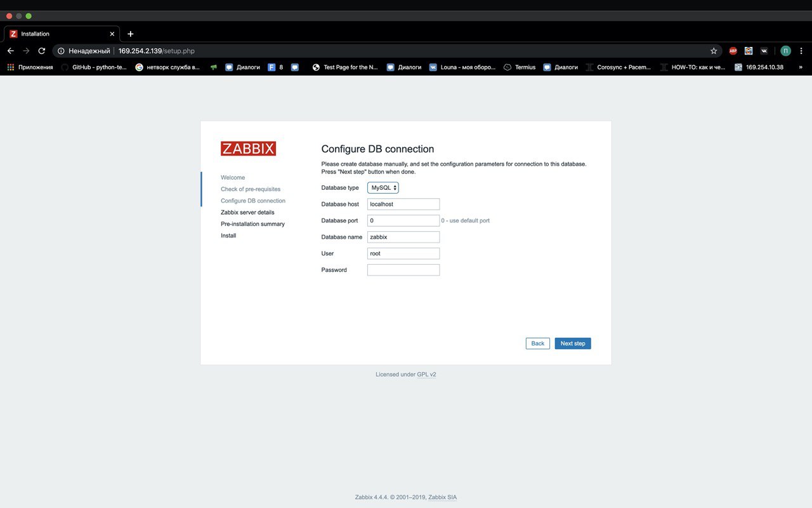Focus the Database host field
Image resolution: width=812 pixels, height=508 pixels.
tap(403, 204)
